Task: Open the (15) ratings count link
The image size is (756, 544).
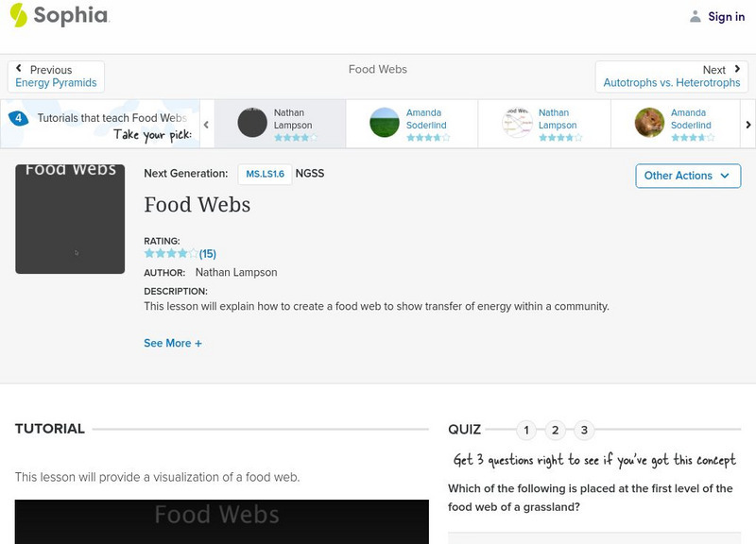Action: (208, 253)
